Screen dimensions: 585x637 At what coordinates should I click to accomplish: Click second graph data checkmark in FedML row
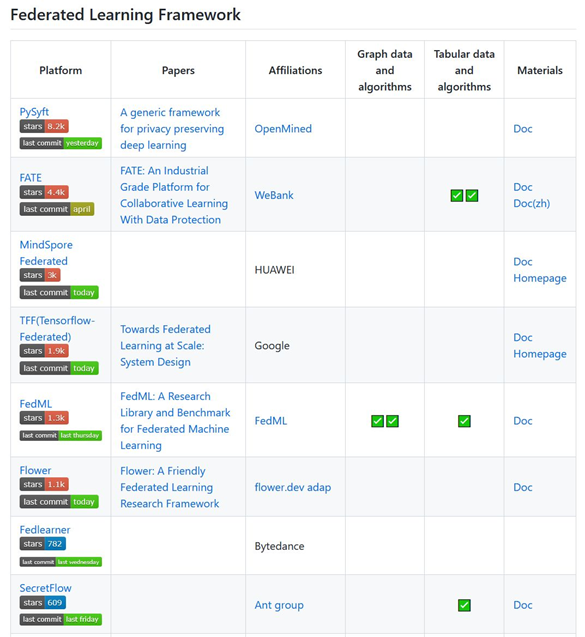392,421
